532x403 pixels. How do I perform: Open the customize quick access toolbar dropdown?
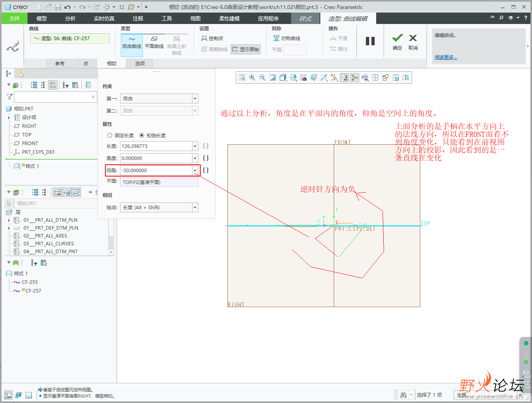(x=146, y=7)
